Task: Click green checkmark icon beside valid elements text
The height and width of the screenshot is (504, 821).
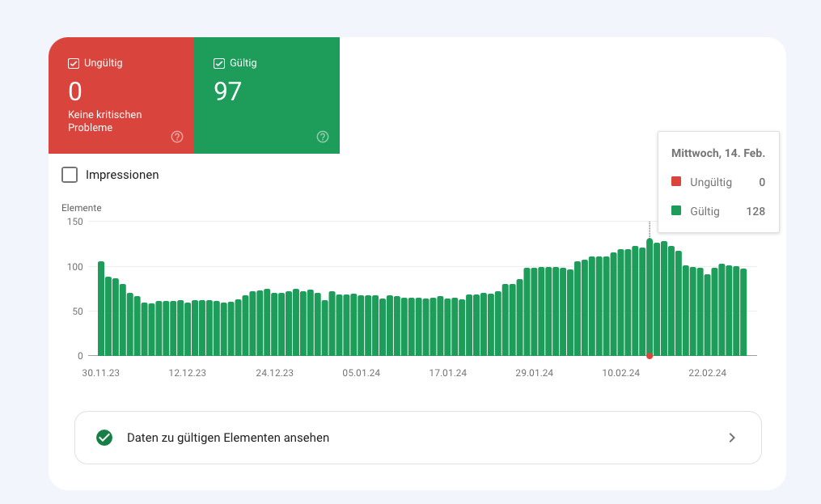Action: click(x=104, y=438)
